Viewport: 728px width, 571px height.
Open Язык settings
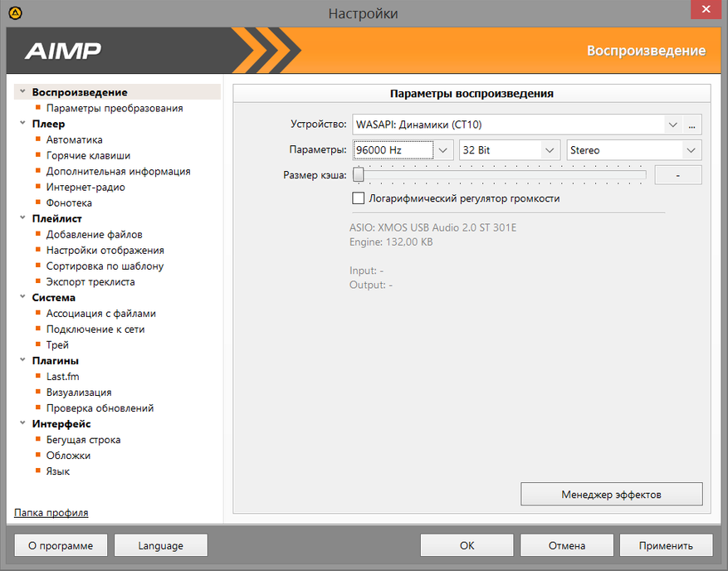tap(58, 471)
